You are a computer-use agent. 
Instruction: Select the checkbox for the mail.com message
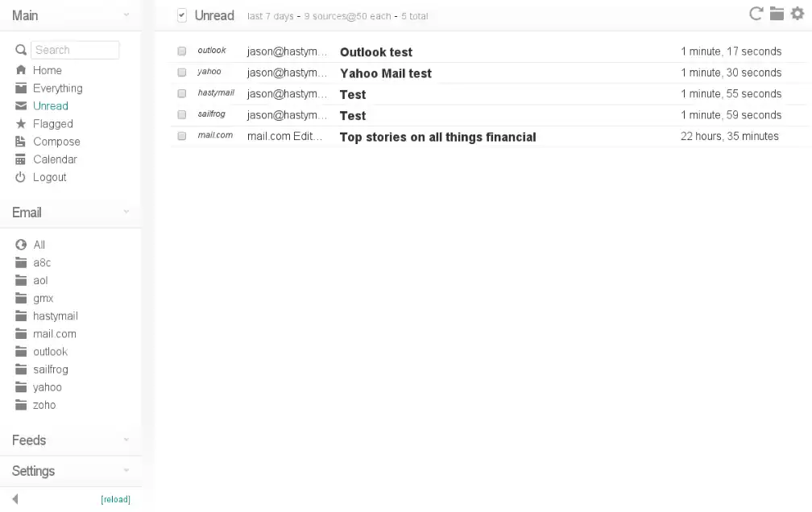(x=182, y=136)
